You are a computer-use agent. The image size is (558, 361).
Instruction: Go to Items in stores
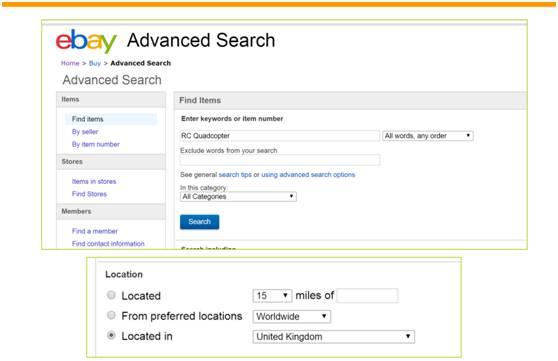pyautogui.click(x=94, y=181)
